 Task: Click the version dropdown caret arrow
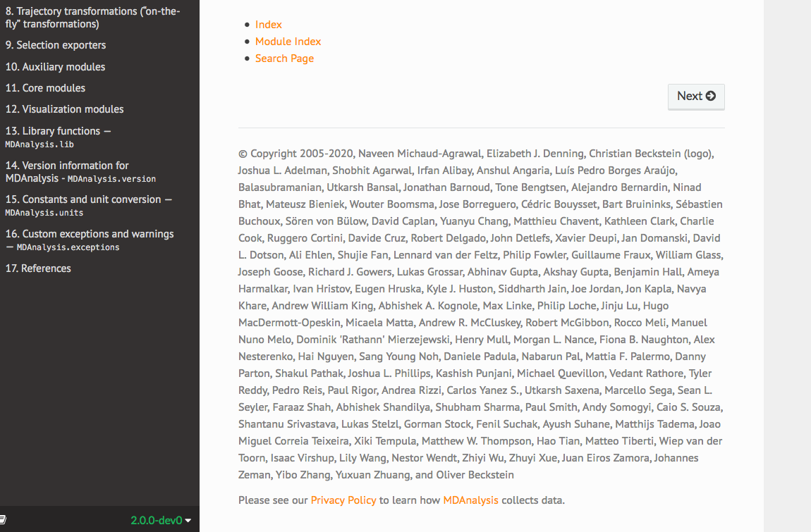click(188, 521)
